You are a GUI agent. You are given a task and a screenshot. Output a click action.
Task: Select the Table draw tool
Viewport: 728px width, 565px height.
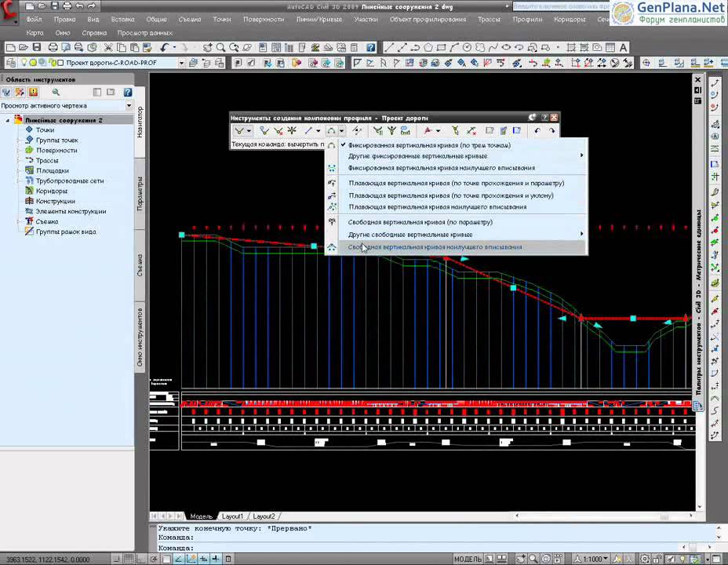tap(610, 47)
